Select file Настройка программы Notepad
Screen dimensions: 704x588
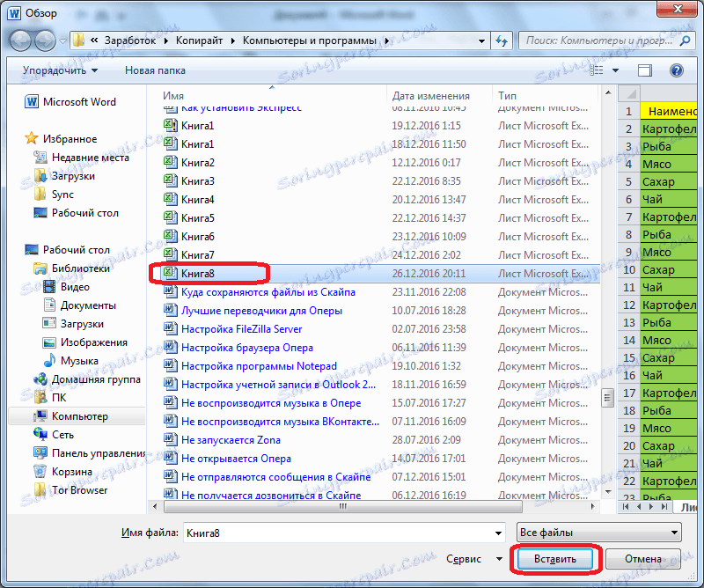pyautogui.click(x=259, y=365)
